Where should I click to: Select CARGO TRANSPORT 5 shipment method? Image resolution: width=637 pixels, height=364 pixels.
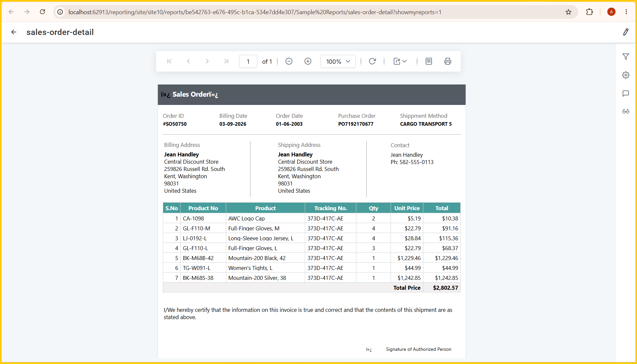pyautogui.click(x=426, y=124)
